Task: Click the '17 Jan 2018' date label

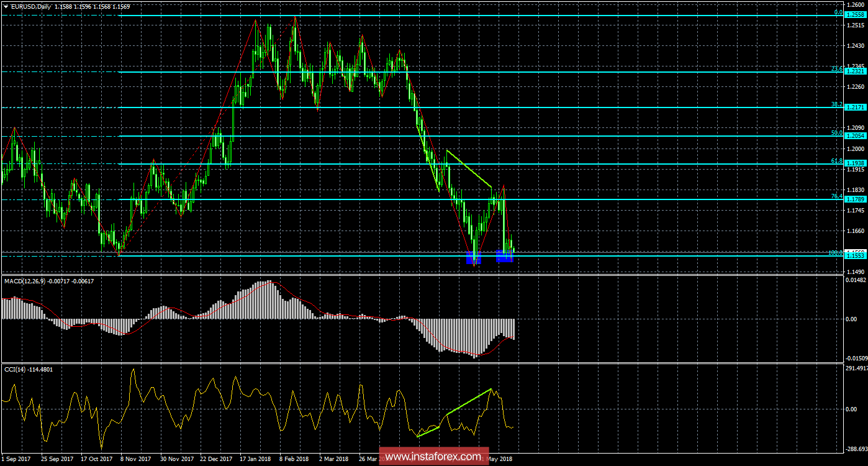Action: [x=256, y=459]
